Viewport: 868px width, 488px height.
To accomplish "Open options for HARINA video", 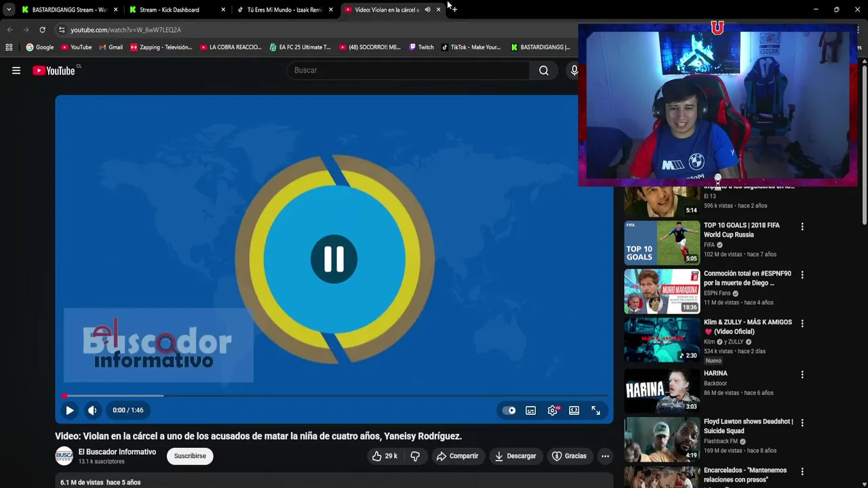I will 802,375.
